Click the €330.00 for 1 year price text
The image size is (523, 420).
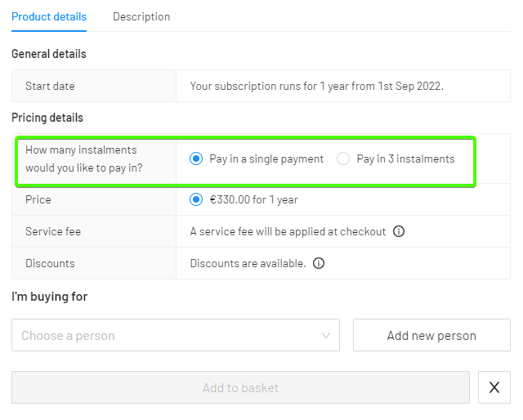(254, 199)
